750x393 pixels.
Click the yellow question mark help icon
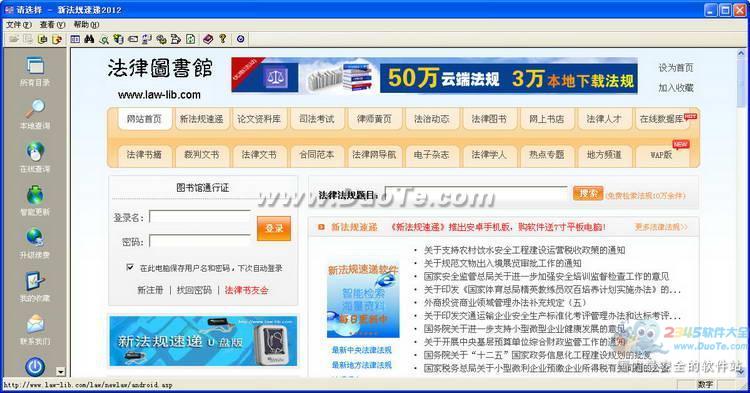[222, 39]
